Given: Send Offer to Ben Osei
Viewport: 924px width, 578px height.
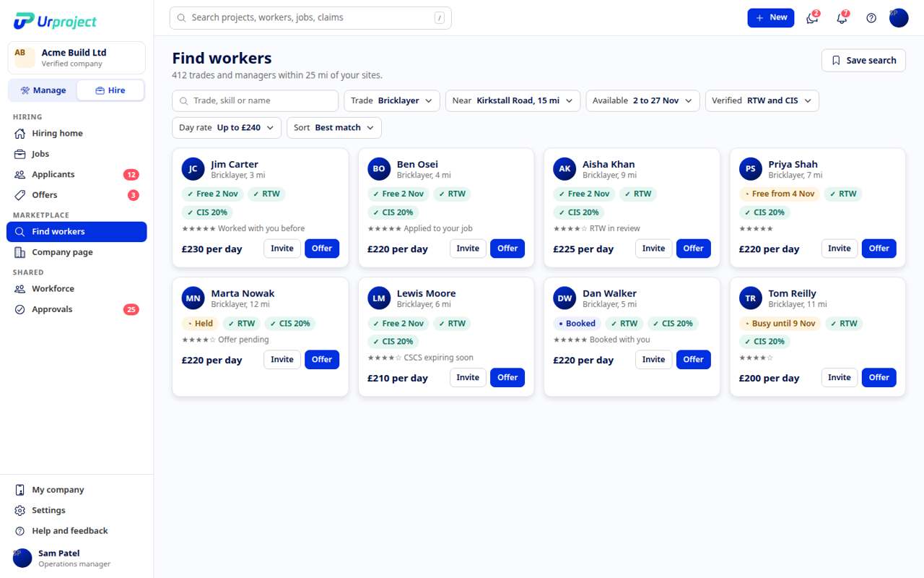Looking at the screenshot, I should pos(507,249).
